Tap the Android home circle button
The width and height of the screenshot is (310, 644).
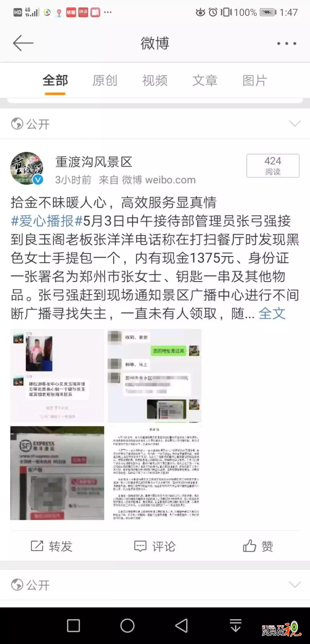point(127,626)
